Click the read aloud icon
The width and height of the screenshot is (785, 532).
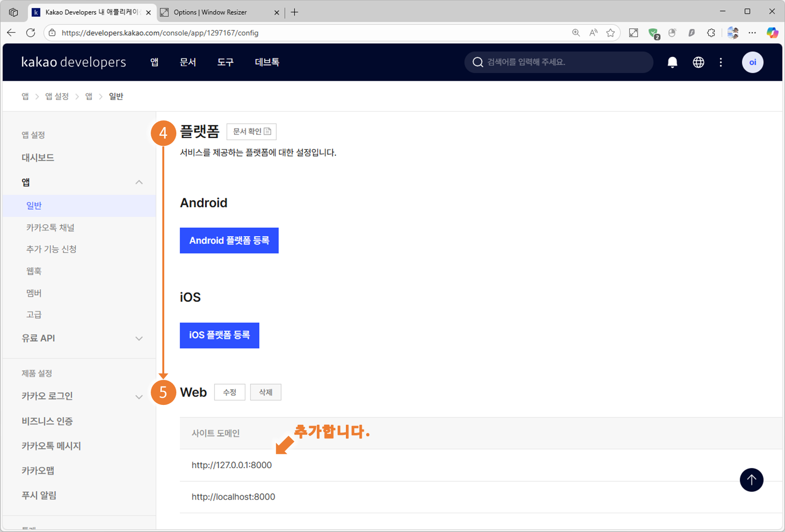(593, 33)
